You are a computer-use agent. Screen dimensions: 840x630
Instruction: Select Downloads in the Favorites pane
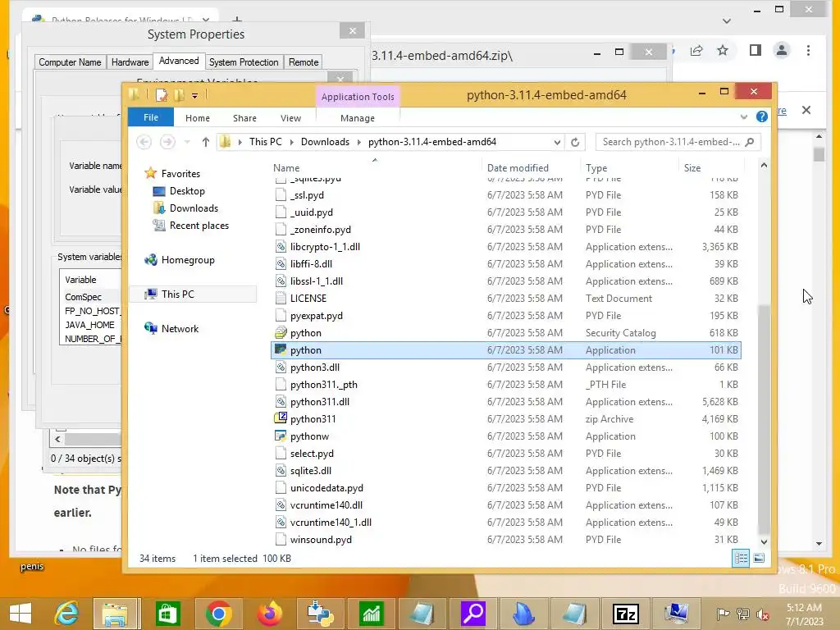click(x=194, y=208)
